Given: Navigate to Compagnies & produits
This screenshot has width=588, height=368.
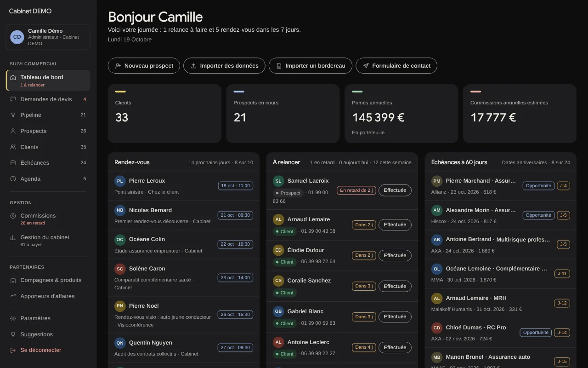Looking at the screenshot, I should point(48,280).
